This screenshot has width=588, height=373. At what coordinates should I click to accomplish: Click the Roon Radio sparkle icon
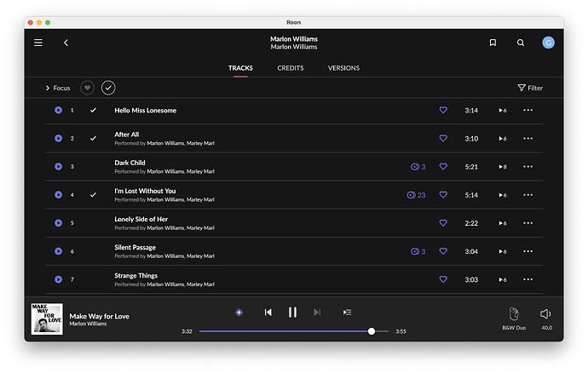pyautogui.click(x=239, y=313)
